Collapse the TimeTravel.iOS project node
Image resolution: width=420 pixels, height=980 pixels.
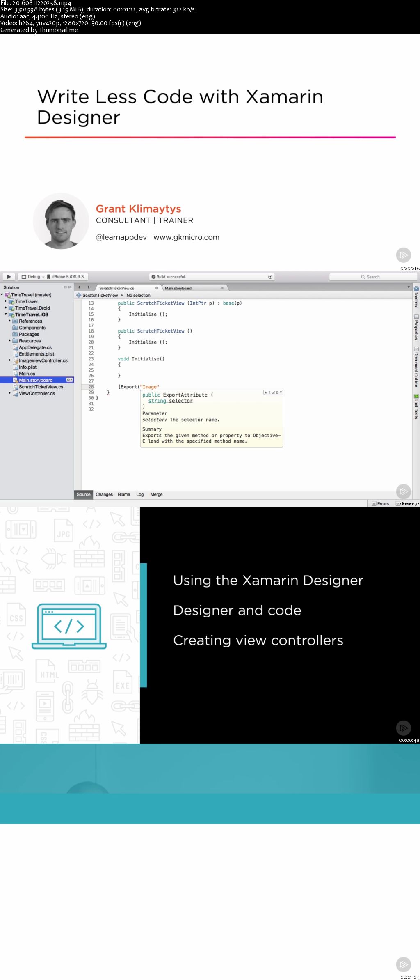coord(6,314)
